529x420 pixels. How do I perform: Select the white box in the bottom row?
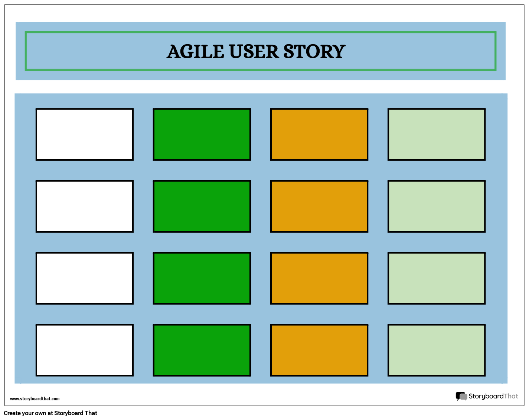click(85, 350)
